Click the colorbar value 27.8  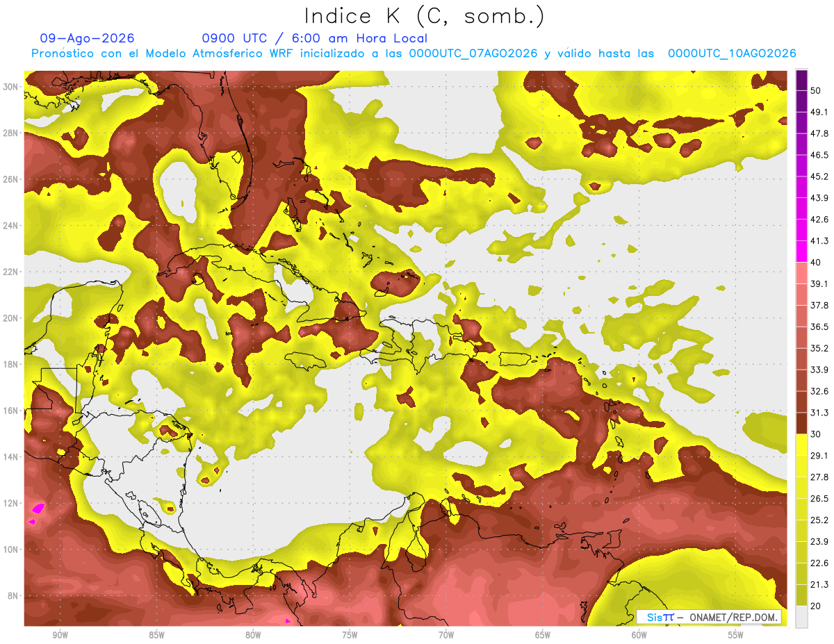[x=819, y=477]
